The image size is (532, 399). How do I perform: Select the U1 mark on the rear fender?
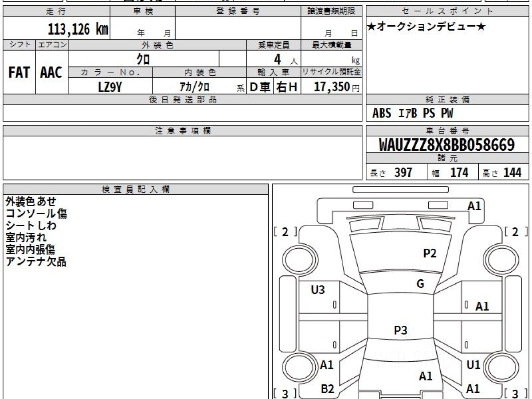click(473, 365)
